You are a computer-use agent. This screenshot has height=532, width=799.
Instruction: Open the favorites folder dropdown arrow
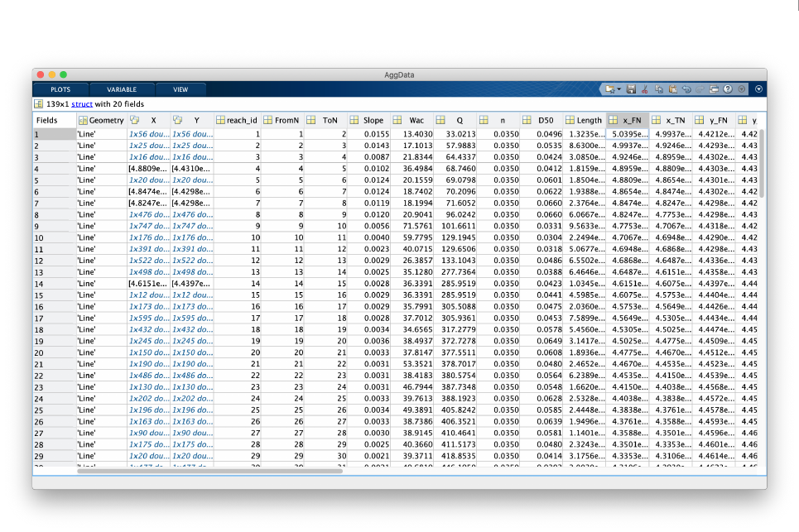[x=619, y=89]
